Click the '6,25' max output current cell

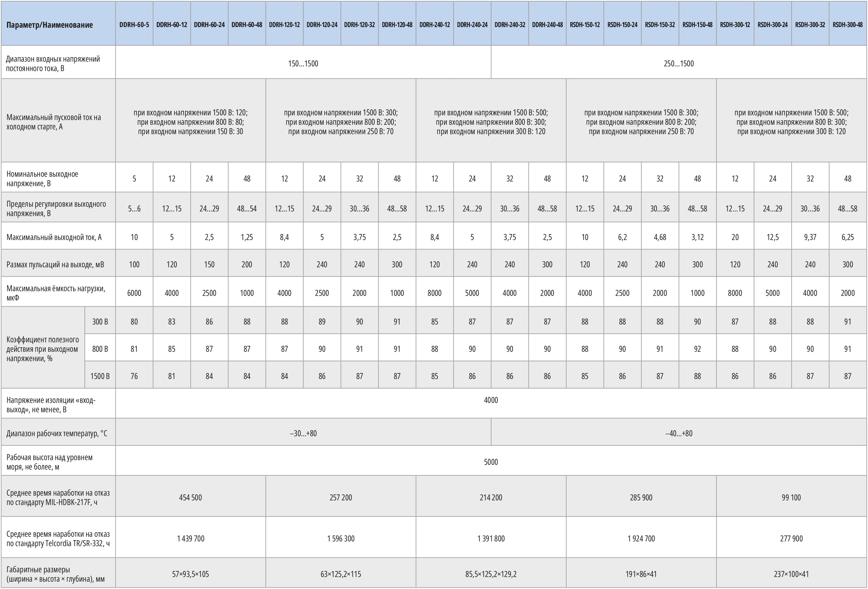(x=848, y=236)
